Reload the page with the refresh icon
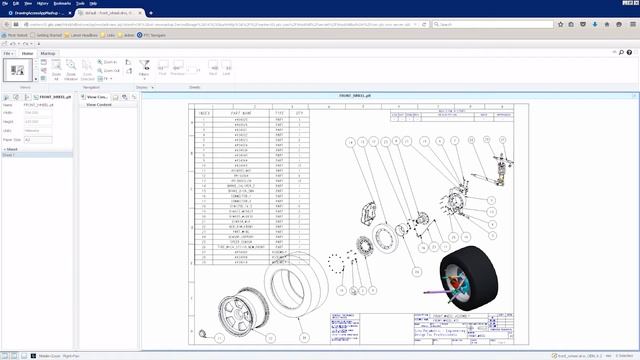The height and width of the screenshot is (360, 640). [424, 24]
